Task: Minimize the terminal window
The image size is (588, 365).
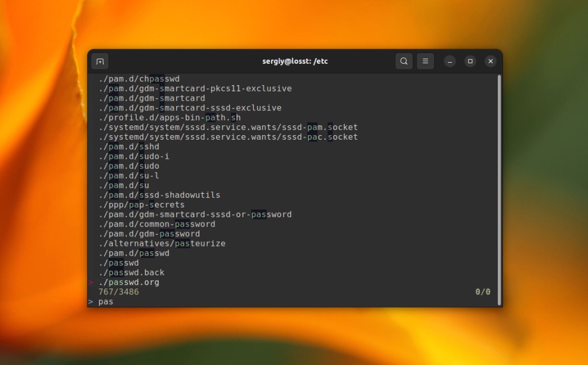Action: pos(450,62)
